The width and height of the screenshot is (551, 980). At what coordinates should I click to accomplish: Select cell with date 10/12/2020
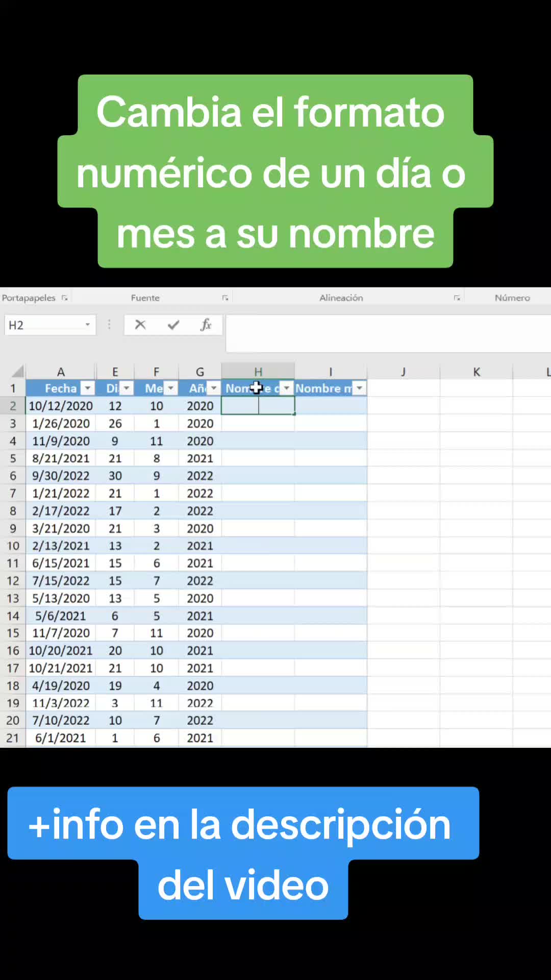tap(61, 406)
